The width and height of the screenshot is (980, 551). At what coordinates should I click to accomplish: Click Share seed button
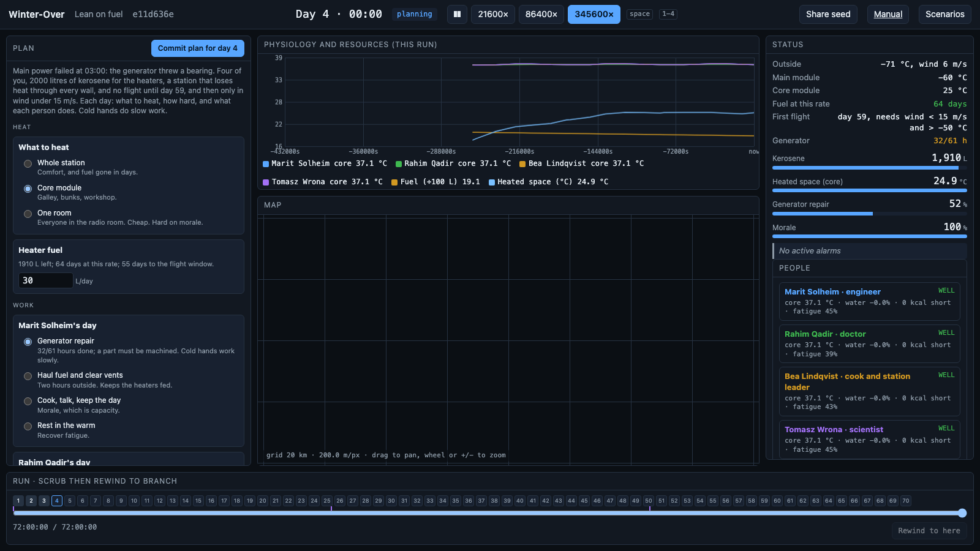click(828, 14)
